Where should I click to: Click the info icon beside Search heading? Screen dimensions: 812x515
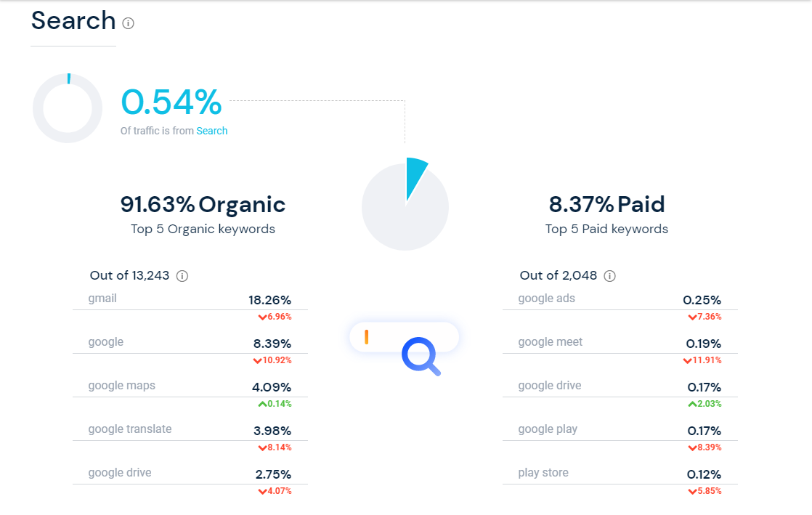(x=129, y=23)
